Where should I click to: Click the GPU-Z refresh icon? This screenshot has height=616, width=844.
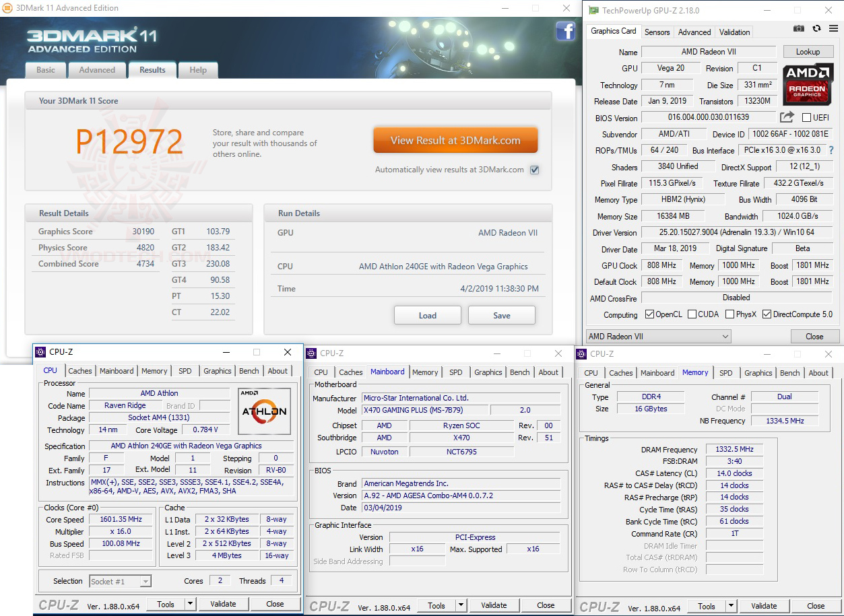pyautogui.click(x=816, y=28)
